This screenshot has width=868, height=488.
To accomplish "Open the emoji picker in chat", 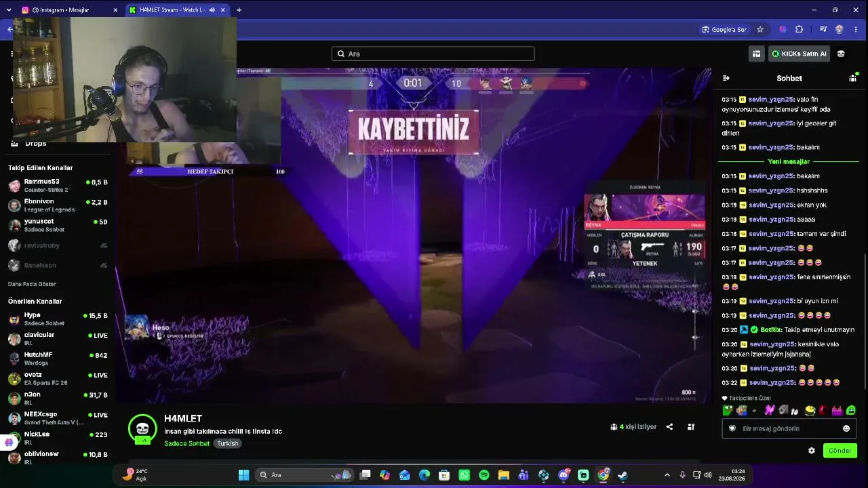I will tap(846, 428).
